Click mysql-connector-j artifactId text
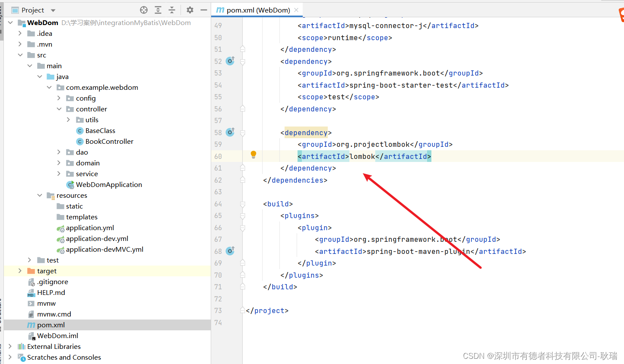The width and height of the screenshot is (624, 364). coord(386,26)
